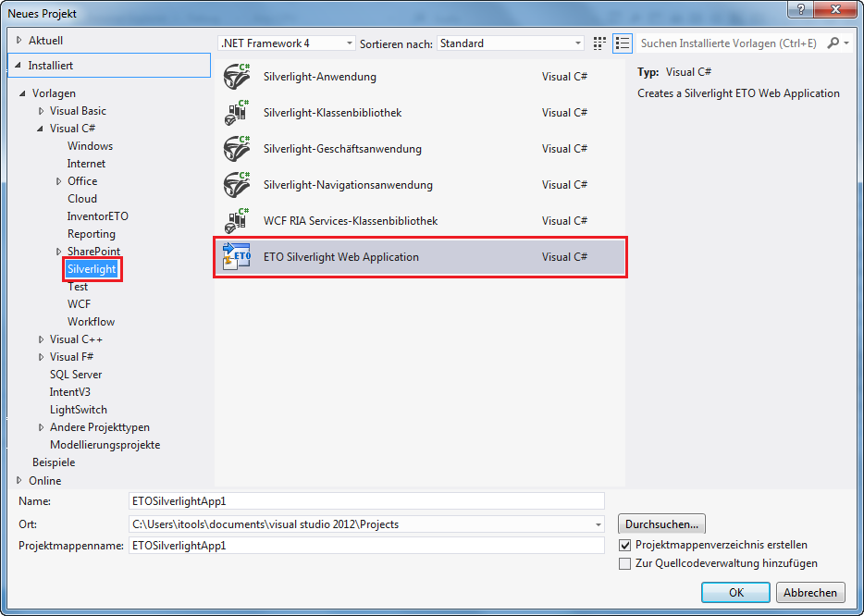Click the help question mark button

[801, 9]
